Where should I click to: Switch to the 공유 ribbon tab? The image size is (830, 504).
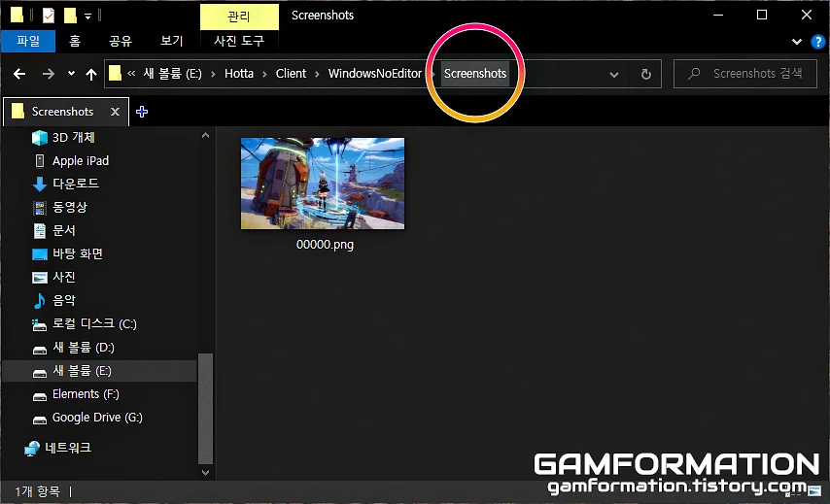tap(121, 41)
